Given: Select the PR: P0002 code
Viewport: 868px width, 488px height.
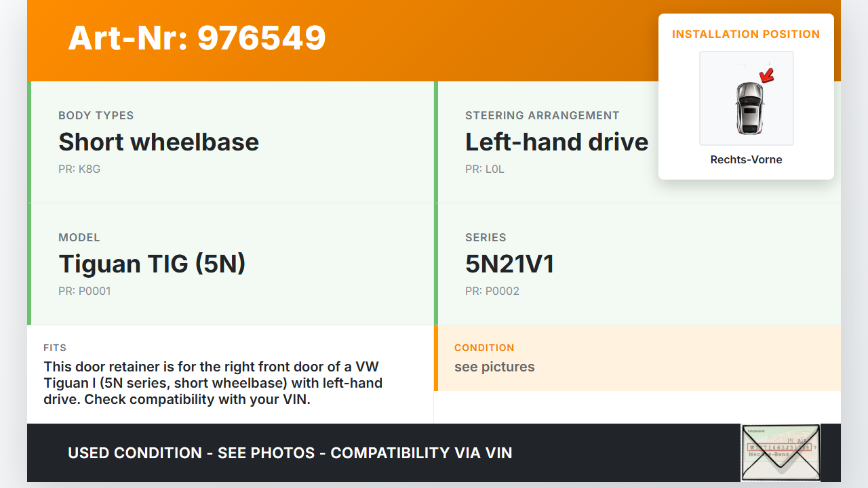Looking at the screenshot, I should pyautogui.click(x=492, y=291).
